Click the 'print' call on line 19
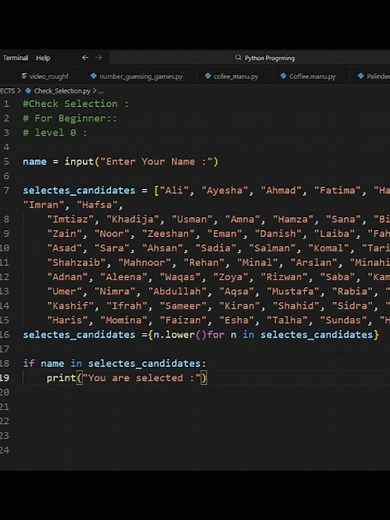Image resolution: width=390 pixels, height=520 pixels. click(61, 378)
